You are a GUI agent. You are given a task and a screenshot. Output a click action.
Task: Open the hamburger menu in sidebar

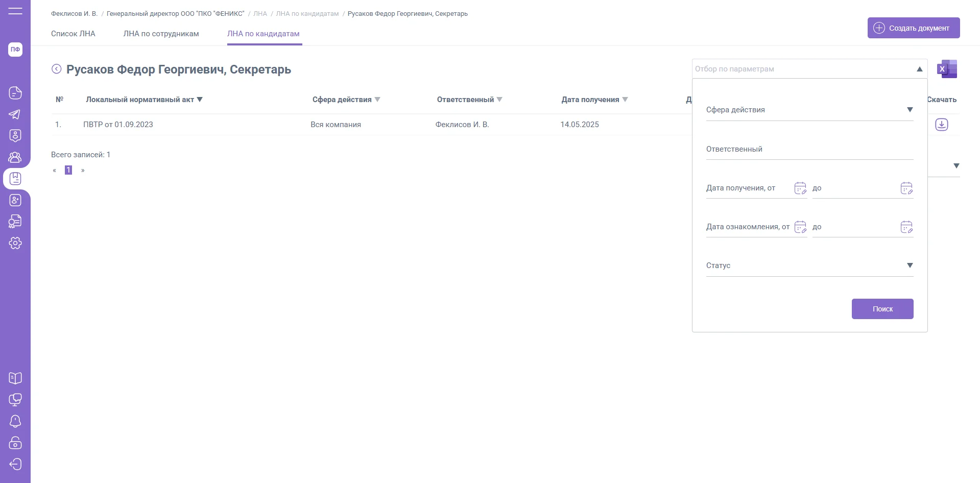(x=15, y=11)
